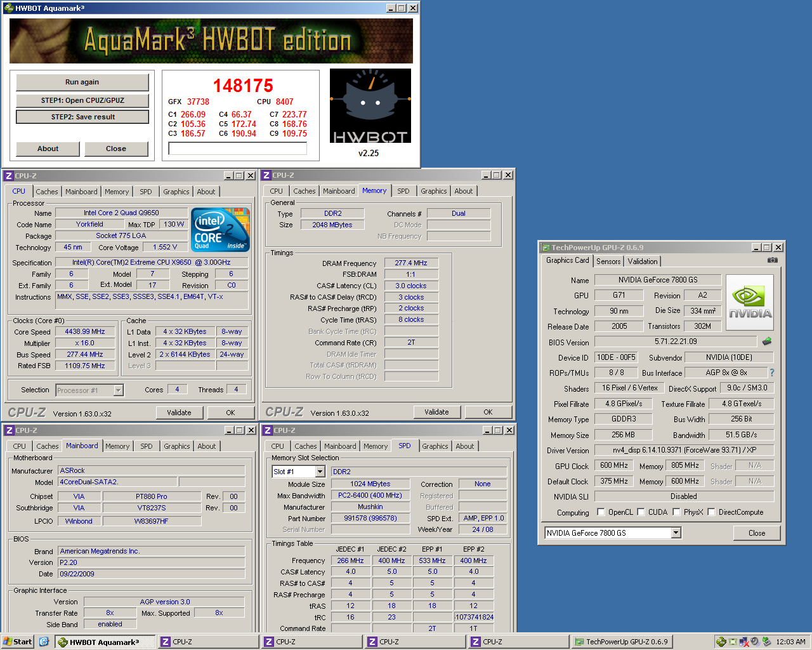Click STEP2: Save result button

(x=82, y=117)
